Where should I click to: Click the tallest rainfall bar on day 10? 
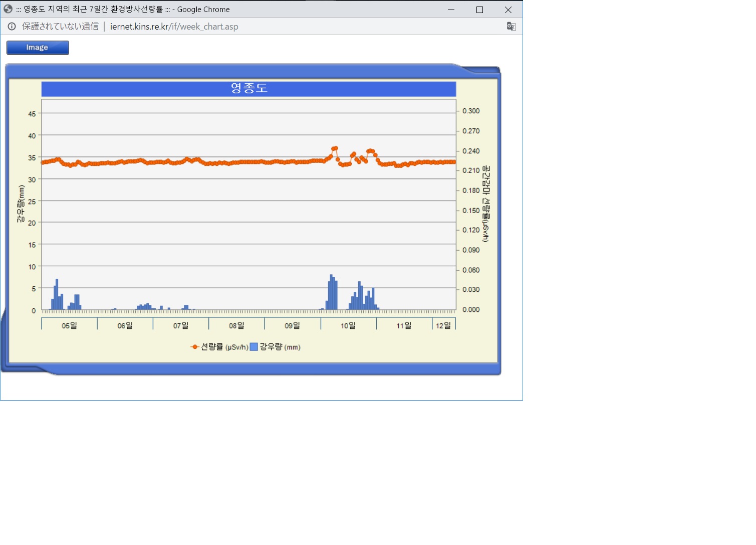331,293
